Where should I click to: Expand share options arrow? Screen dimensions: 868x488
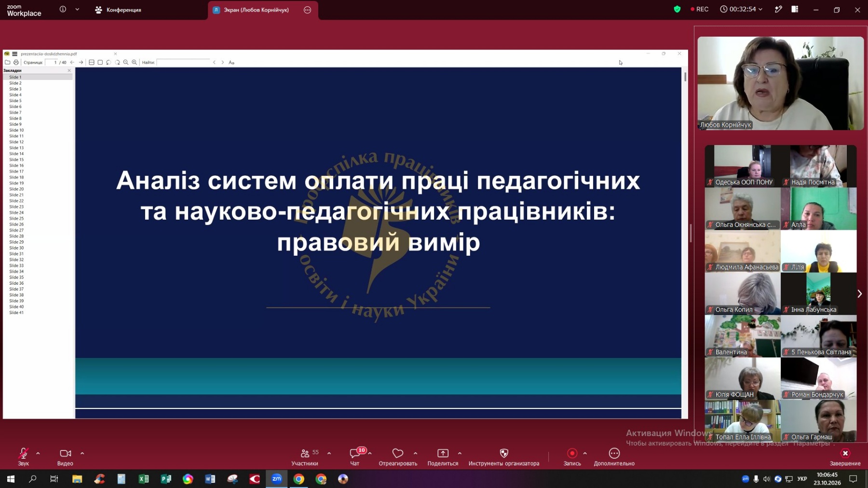(460, 453)
